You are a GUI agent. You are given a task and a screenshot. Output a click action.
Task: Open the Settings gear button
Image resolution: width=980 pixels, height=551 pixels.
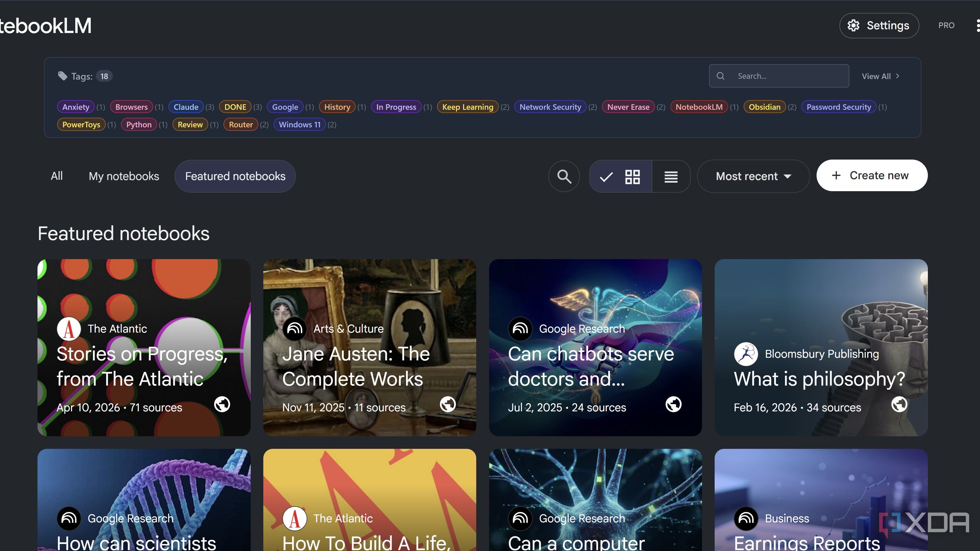pos(879,25)
